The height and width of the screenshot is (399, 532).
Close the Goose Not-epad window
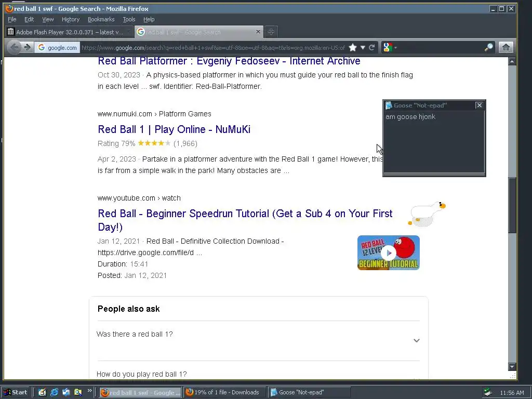479,105
